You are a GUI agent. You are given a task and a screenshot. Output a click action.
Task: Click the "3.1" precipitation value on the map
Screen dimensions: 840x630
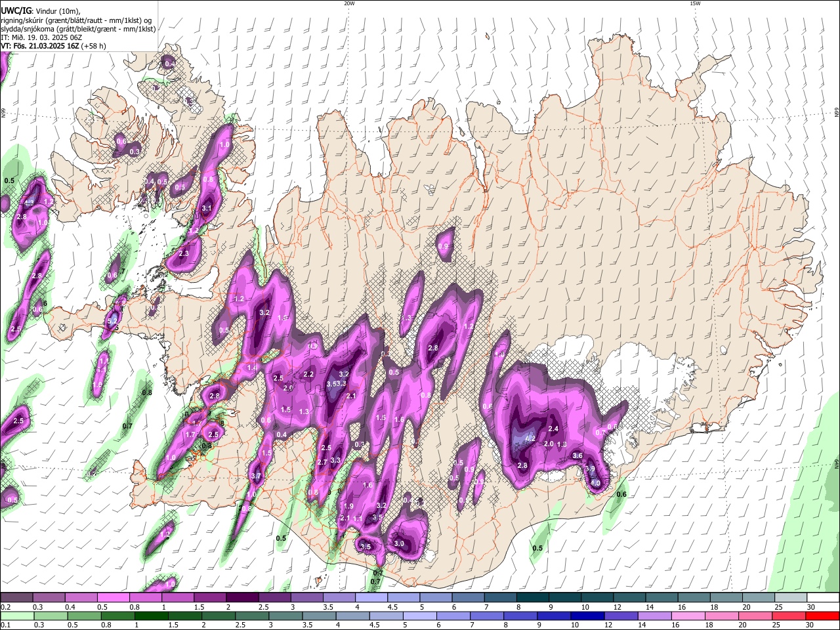(x=207, y=208)
